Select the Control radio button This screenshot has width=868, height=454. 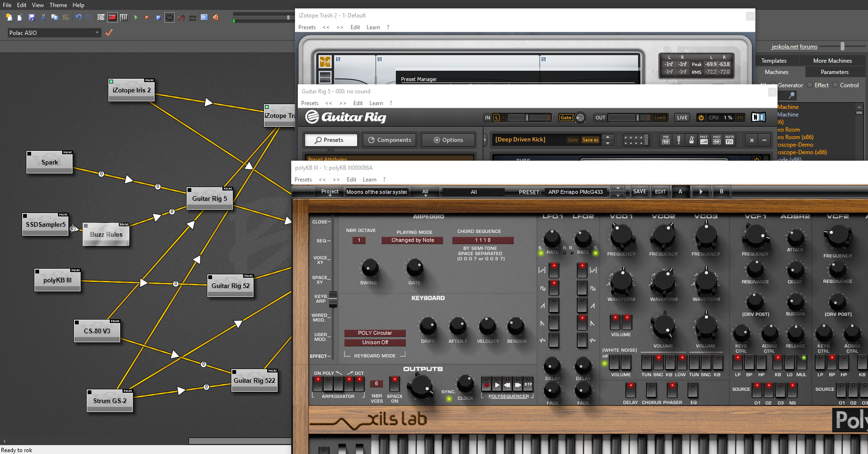click(x=835, y=85)
